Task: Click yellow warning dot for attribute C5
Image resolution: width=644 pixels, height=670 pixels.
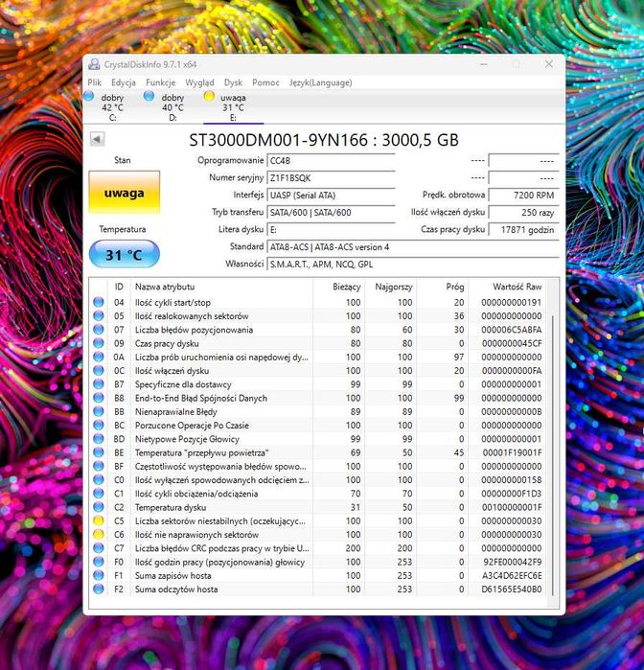Action: point(99,520)
